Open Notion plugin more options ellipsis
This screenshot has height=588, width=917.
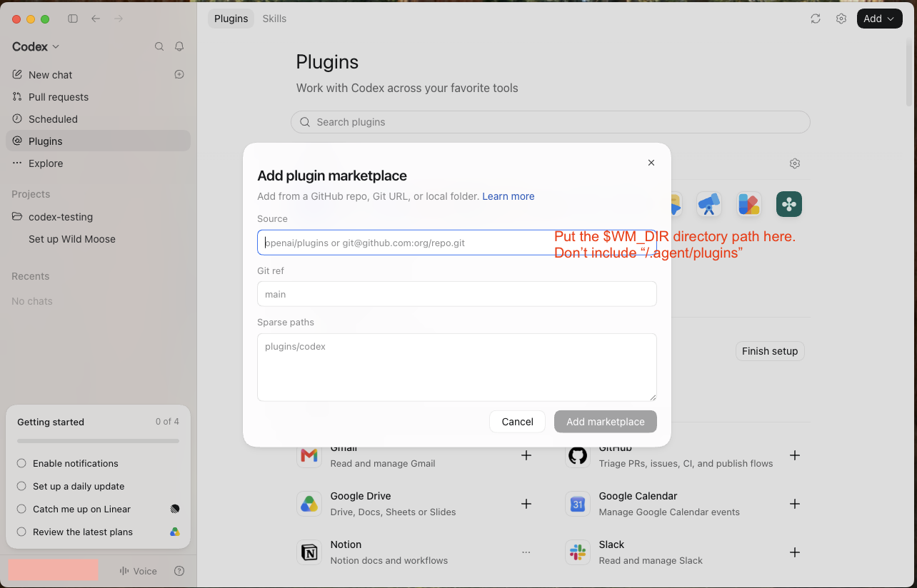pyautogui.click(x=526, y=552)
